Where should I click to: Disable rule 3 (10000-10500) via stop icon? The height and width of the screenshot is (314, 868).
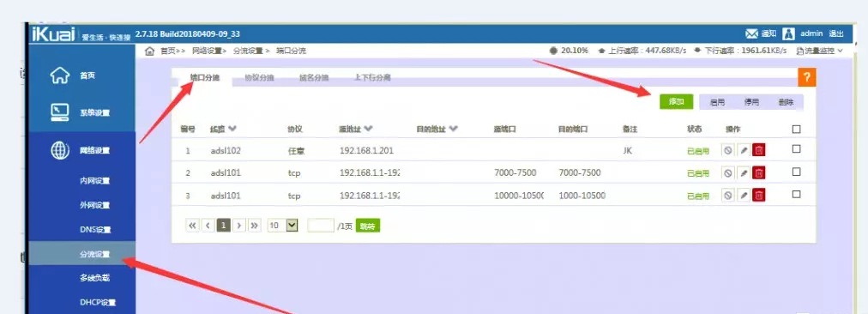pyautogui.click(x=728, y=195)
